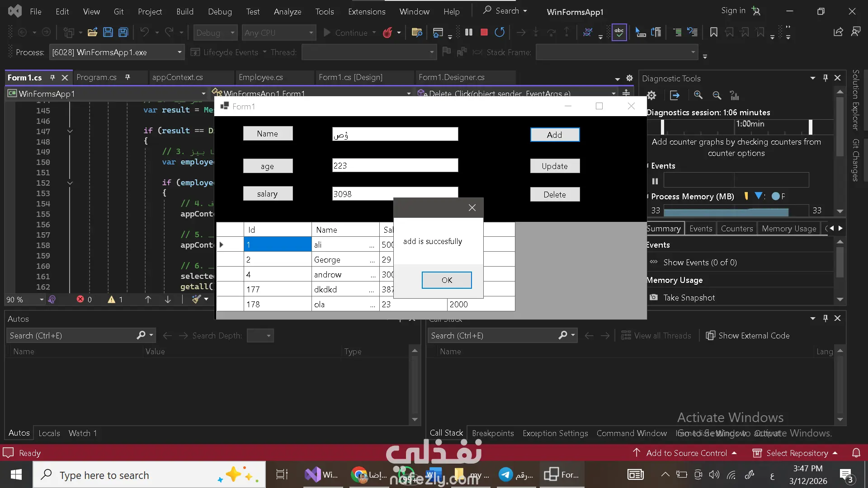This screenshot has height=488, width=868.
Task: Open Diagnostic Tools settings gear
Action: pos(651,95)
